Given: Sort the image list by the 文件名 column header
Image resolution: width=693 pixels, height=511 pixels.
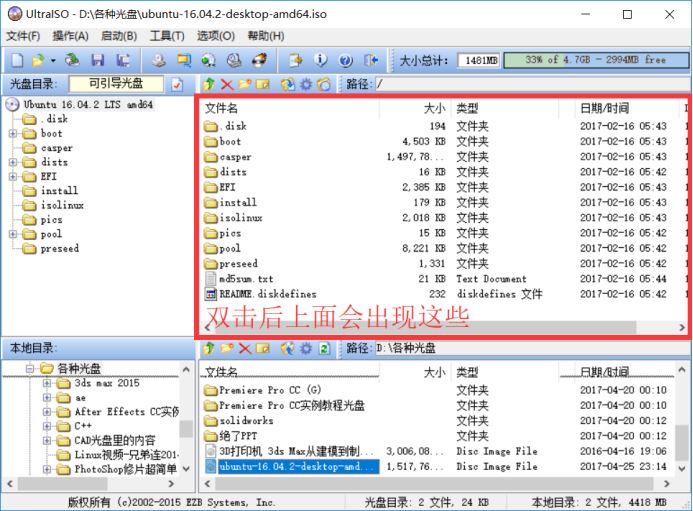Looking at the screenshot, I should (x=290, y=108).
